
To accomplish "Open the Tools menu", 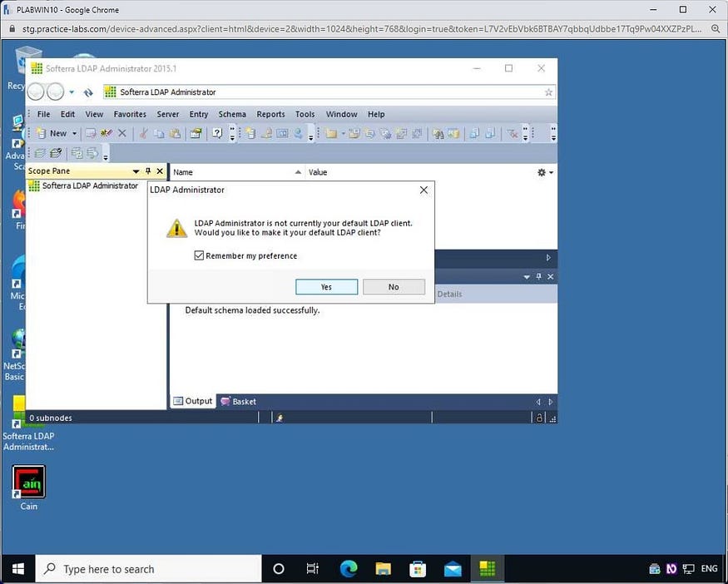I will pyautogui.click(x=305, y=114).
